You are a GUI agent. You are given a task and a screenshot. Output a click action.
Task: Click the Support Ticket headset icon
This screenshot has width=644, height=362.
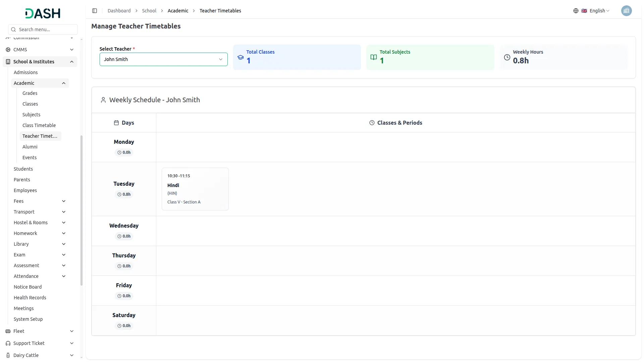point(8,343)
